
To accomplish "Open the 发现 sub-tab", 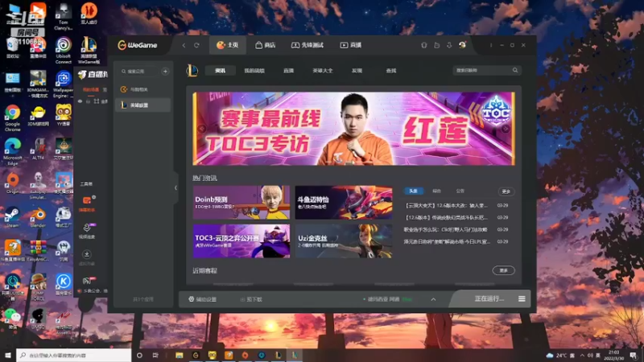I will tap(357, 71).
